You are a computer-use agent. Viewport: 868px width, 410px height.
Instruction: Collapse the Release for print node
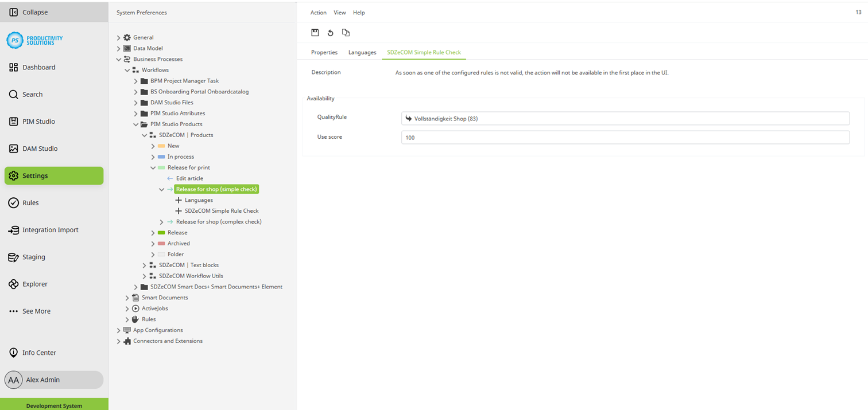coord(153,168)
